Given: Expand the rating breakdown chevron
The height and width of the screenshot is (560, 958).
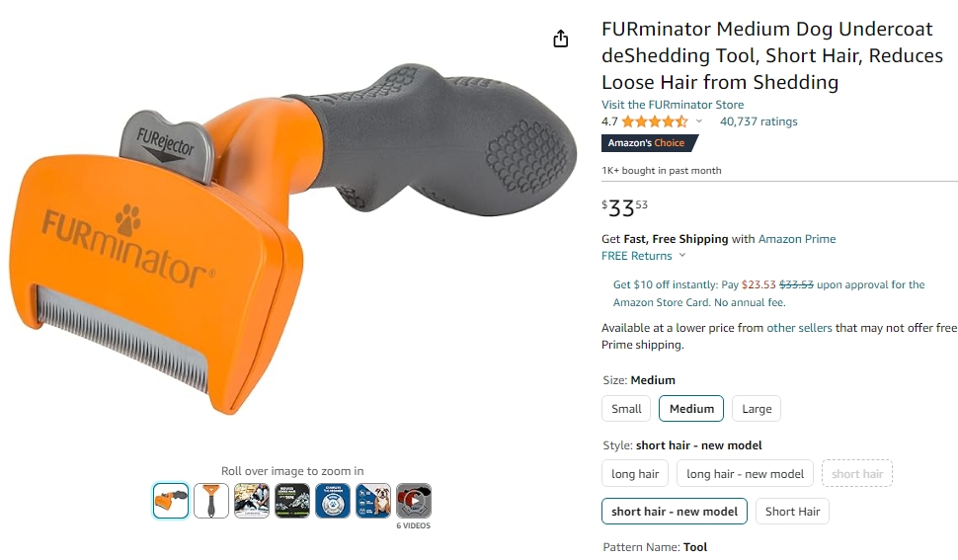Looking at the screenshot, I should pyautogui.click(x=699, y=121).
